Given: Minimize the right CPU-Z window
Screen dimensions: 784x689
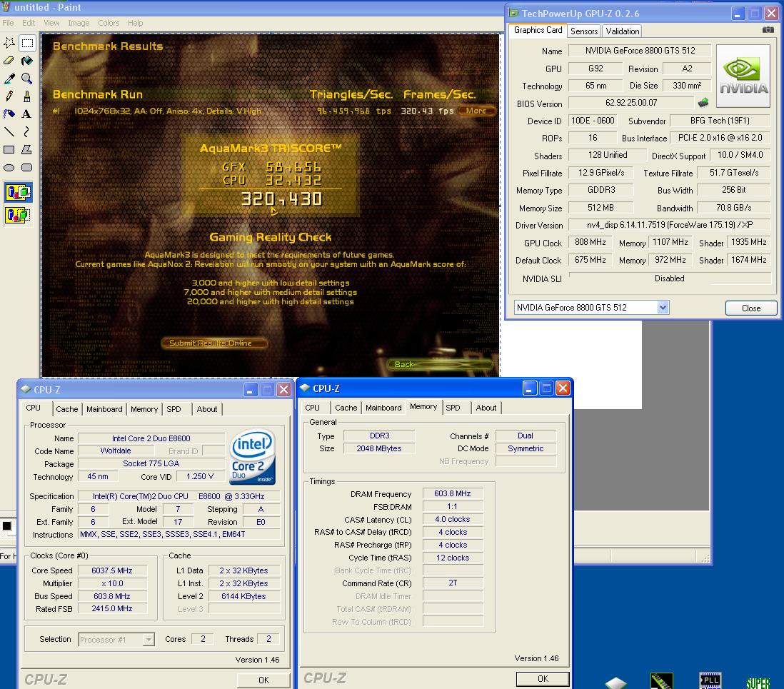Looking at the screenshot, I should [x=530, y=388].
